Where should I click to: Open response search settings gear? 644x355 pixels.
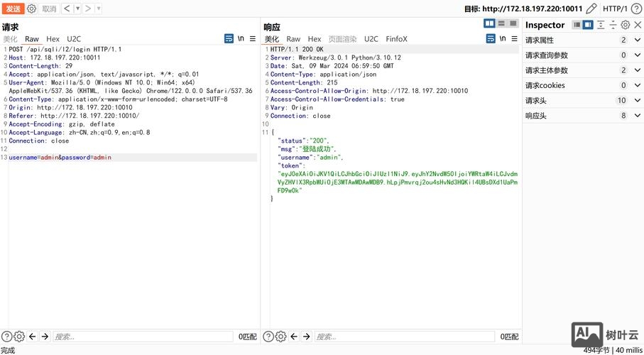point(281,337)
